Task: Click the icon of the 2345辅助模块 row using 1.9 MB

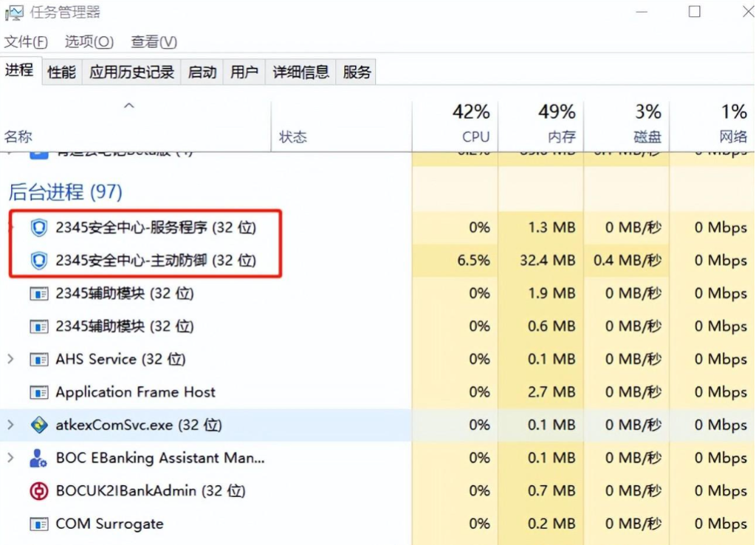Action: coord(39,293)
